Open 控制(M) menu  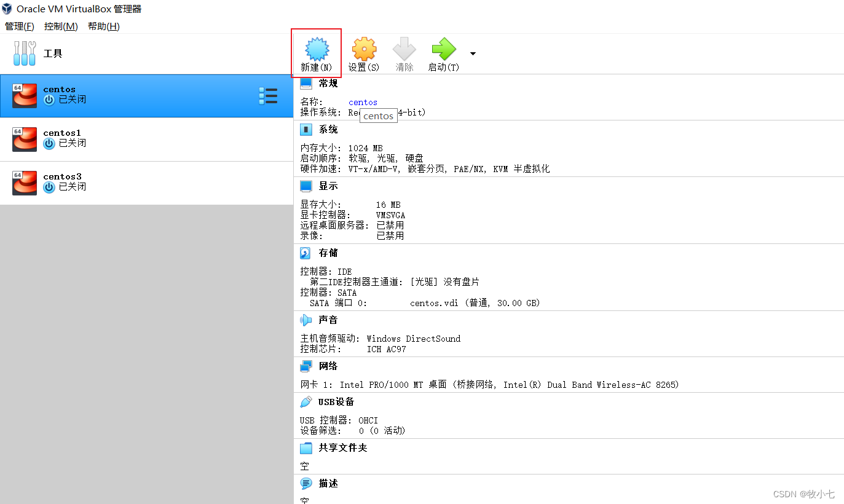pos(61,26)
